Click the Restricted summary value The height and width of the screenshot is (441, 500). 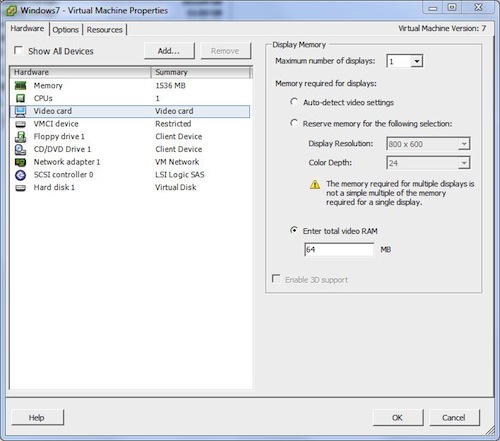pos(173,124)
